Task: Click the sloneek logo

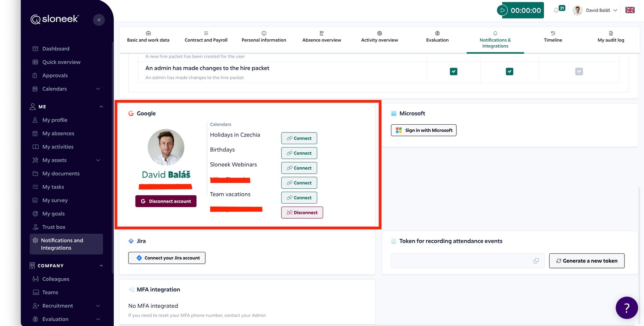Action: pos(55,19)
